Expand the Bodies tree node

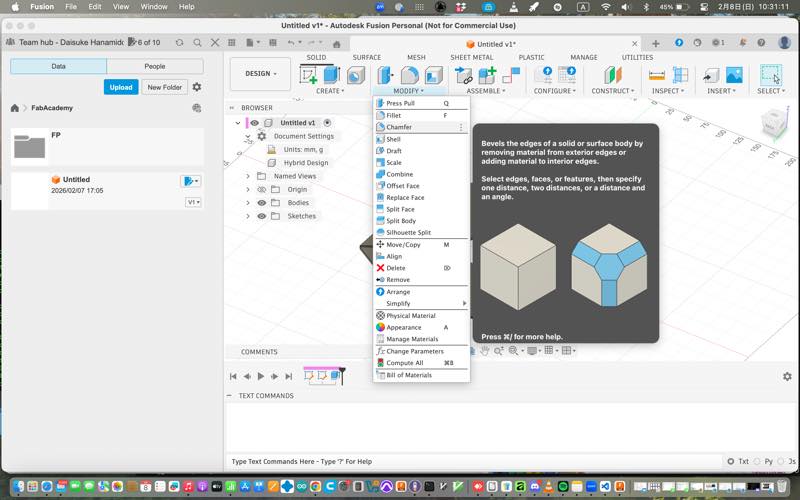point(248,203)
